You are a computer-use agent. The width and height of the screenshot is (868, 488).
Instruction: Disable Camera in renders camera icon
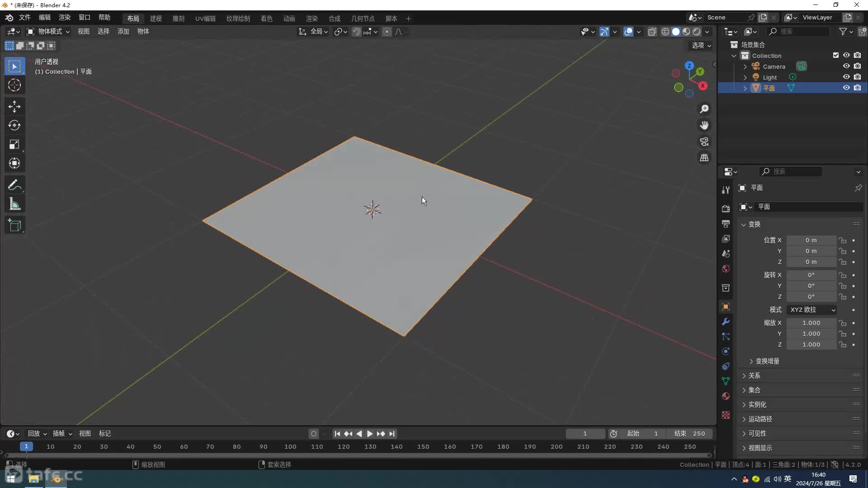coord(857,66)
